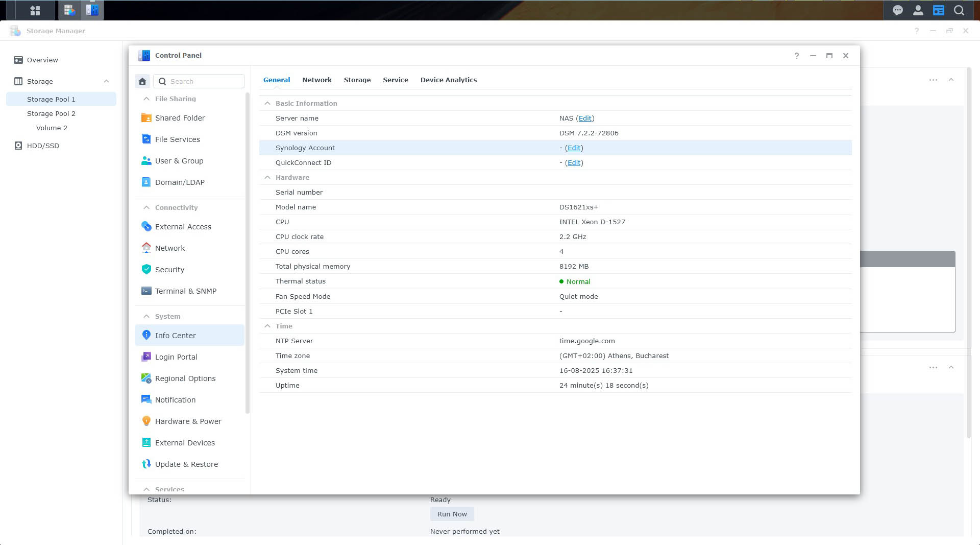Focus the Control Panel search field
Image resolution: width=980 pixels, height=545 pixels.
(199, 81)
